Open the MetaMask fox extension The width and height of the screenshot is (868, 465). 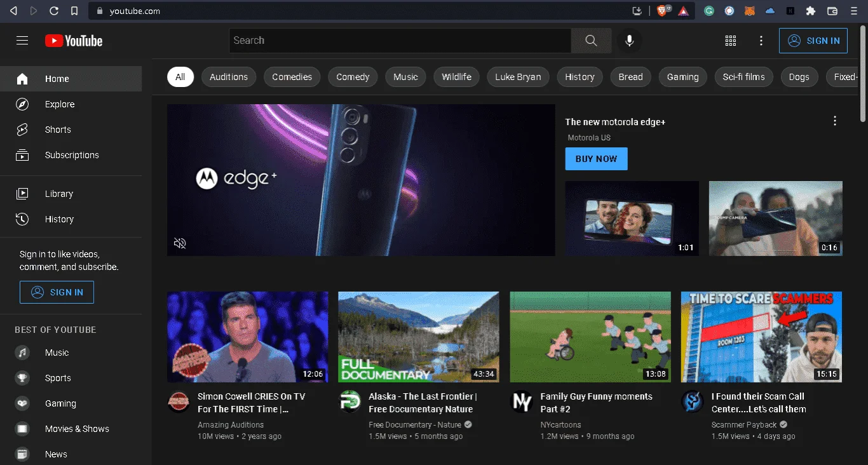[x=750, y=11]
